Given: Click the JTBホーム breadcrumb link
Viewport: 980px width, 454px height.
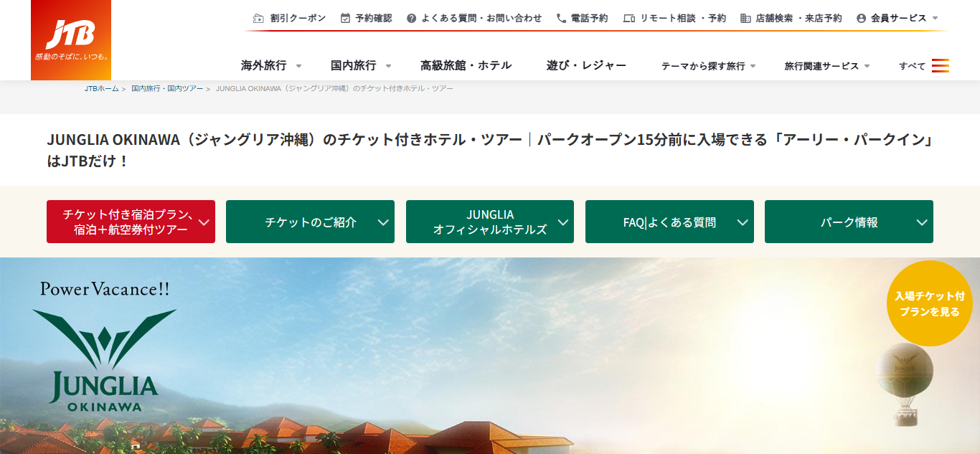Looking at the screenshot, I should [x=102, y=88].
